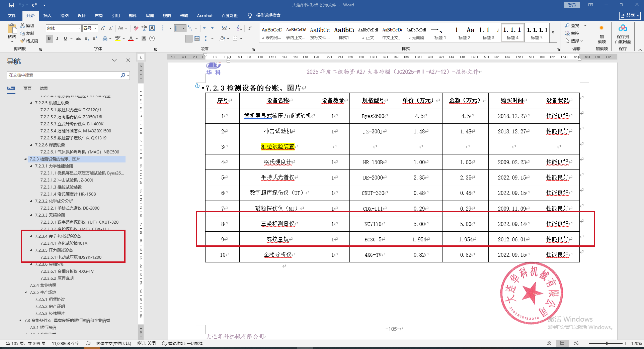This screenshot has height=349, width=644.
Task: Open the 文件 (File) menu
Action: (x=12, y=15)
